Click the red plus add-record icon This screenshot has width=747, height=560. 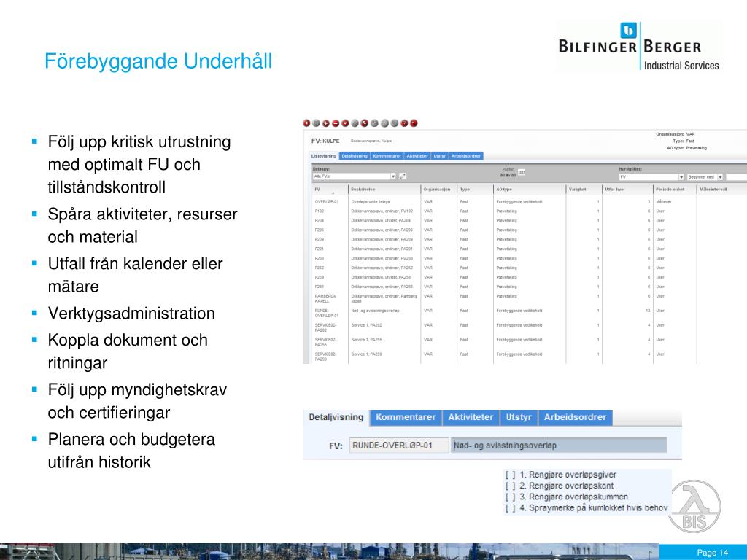[x=326, y=122]
